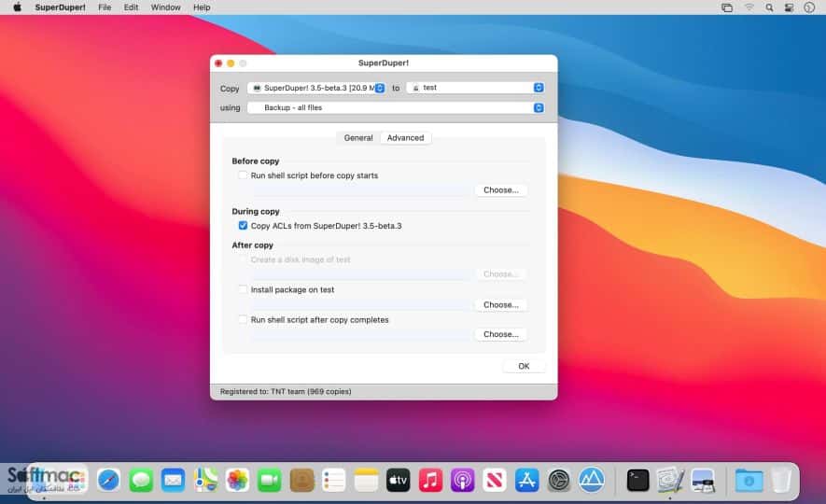Screen dimensions: 826x504
Task: Click Choose... for Install package on test
Action: tap(501, 305)
